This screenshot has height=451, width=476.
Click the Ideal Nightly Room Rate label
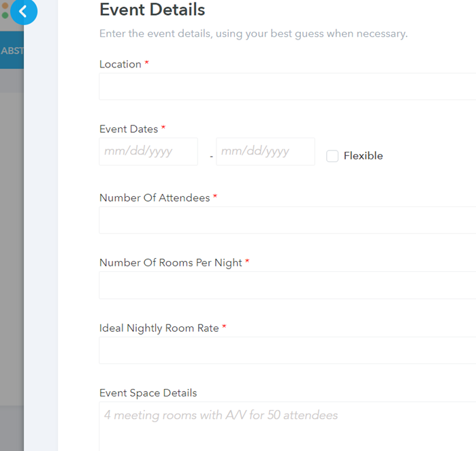(x=159, y=328)
